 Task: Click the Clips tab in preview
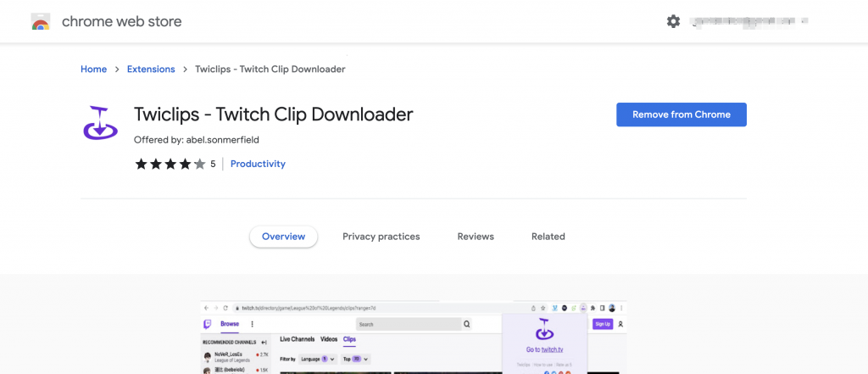click(x=349, y=339)
